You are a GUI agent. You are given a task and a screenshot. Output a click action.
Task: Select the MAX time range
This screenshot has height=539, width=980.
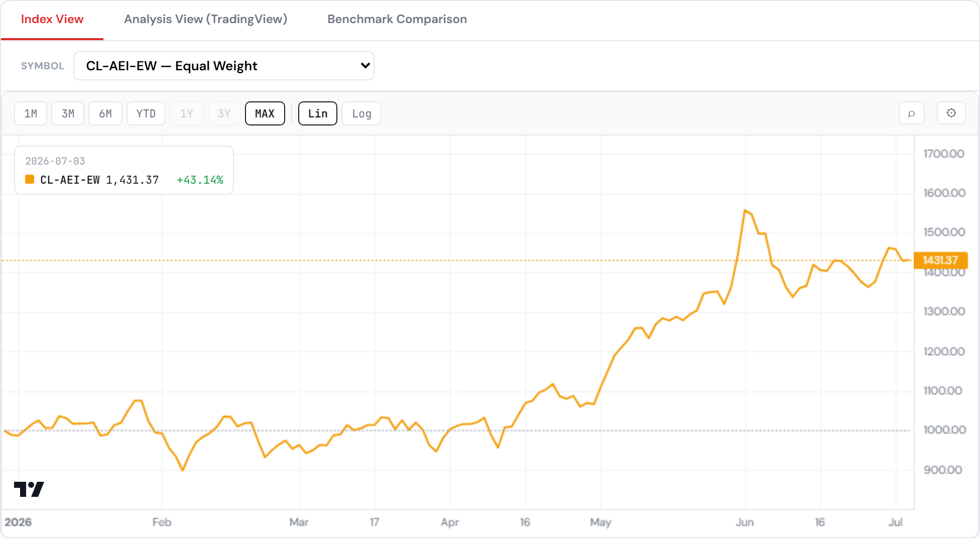pyautogui.click(x=265, y=113)
